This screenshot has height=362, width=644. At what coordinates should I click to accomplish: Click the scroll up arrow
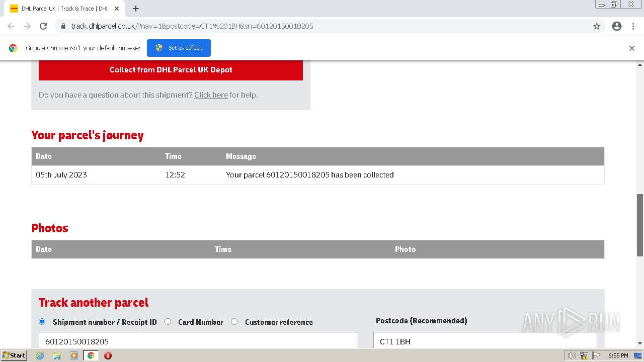pos(640,65)
